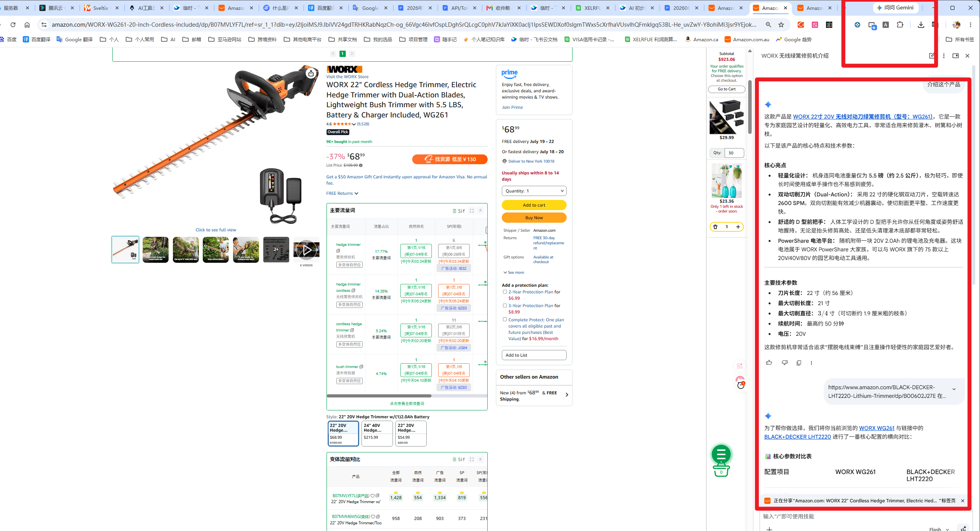Open the user profile avatar
This screenshot has width=980, height=531.
[956, 25]
